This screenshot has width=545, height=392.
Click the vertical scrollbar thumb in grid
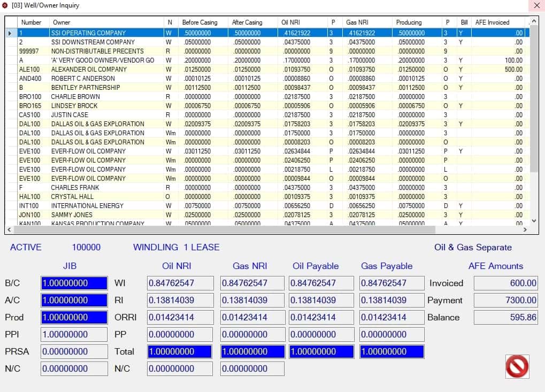tap(534, 99)
